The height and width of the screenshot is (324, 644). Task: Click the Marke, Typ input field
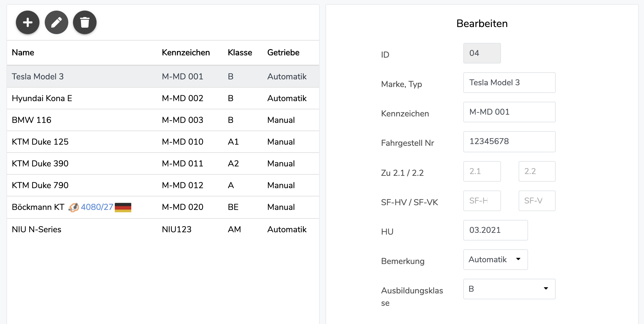click(509, 83)
